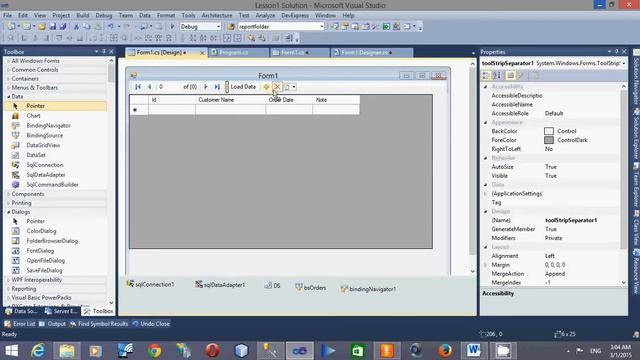Click the BackColor color swatch

[x=549, y=131]
